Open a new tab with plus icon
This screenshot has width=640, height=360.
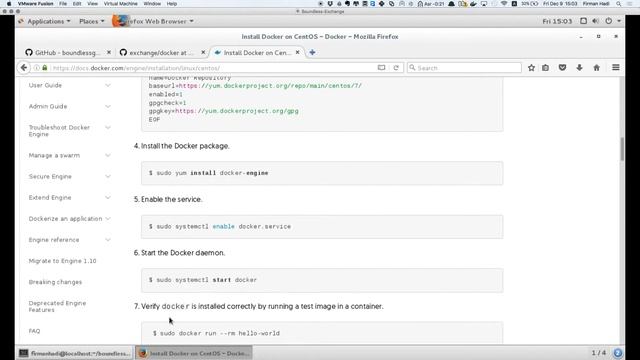(x=312, y=52)
